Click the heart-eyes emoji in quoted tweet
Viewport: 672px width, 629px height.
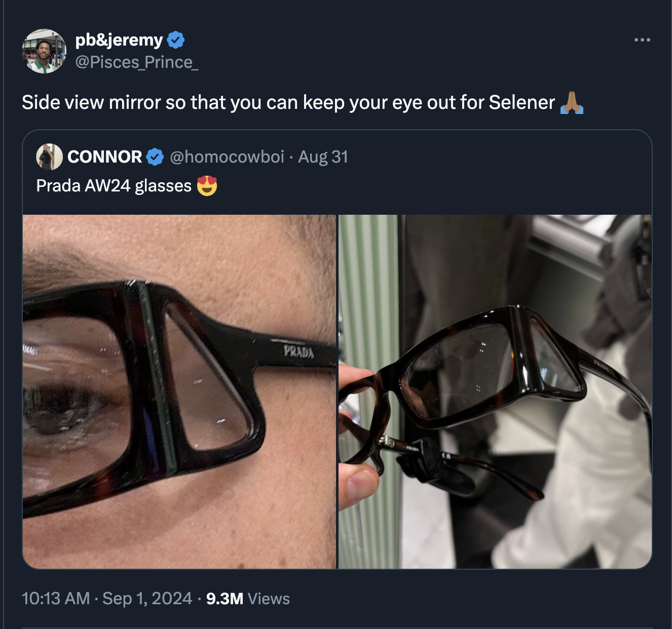[207, 186]
